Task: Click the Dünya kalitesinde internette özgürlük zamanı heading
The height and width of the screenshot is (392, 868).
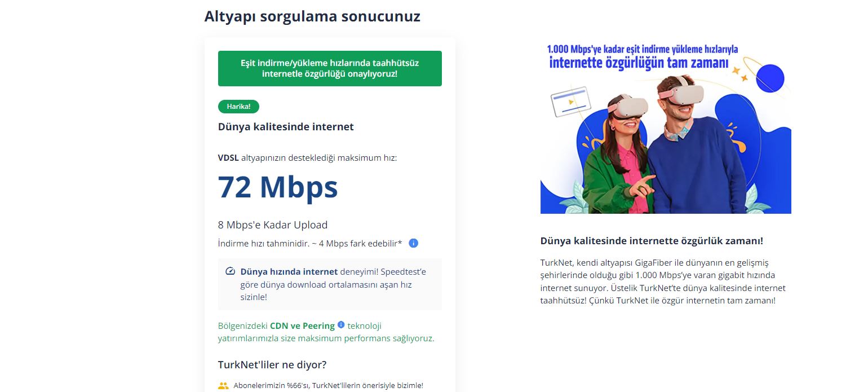Action: [652, 241]
